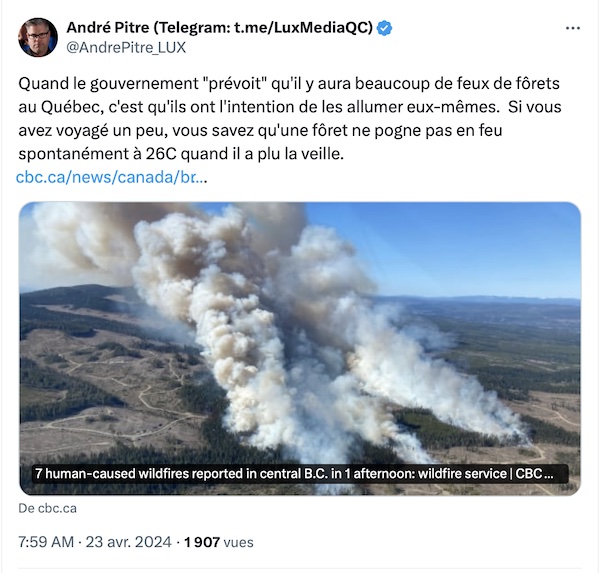Follow the cbc.ca/news/canada/br… link

coord(111,177)
